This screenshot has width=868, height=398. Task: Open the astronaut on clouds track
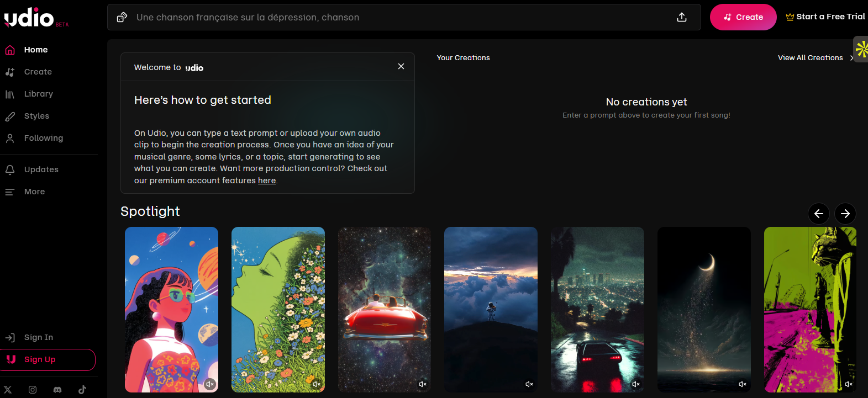point(491,310)
